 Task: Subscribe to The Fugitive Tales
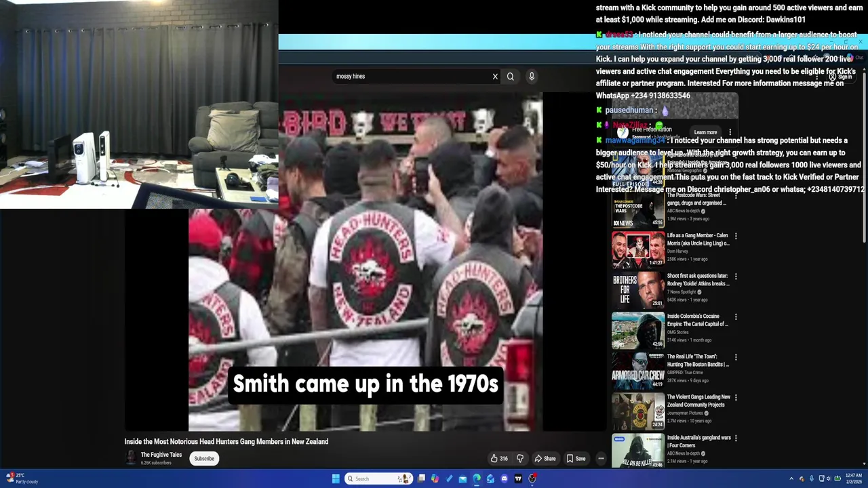(x=204, y=459)
